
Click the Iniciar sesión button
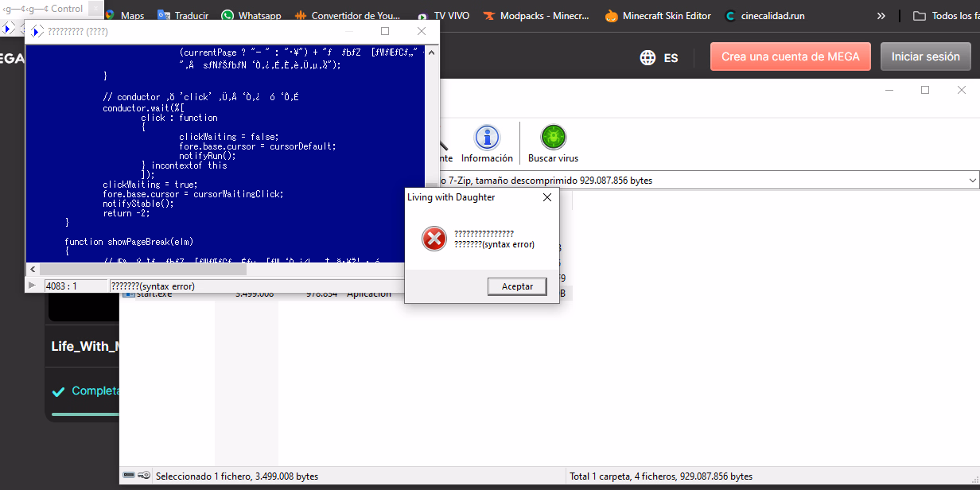point(925,56)
